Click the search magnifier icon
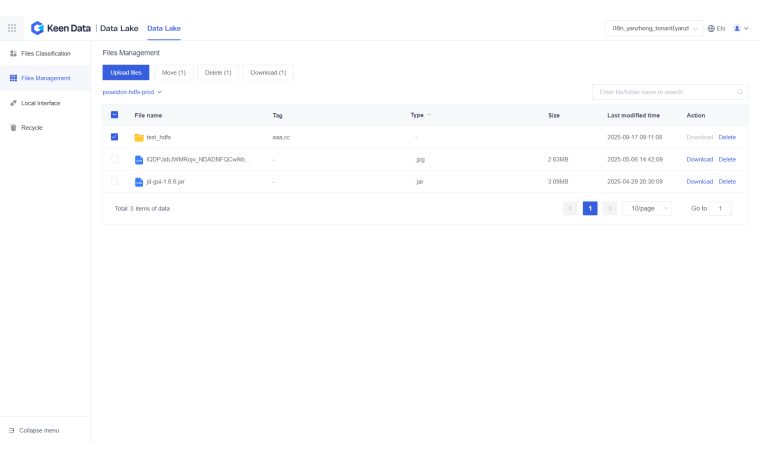 740,92
